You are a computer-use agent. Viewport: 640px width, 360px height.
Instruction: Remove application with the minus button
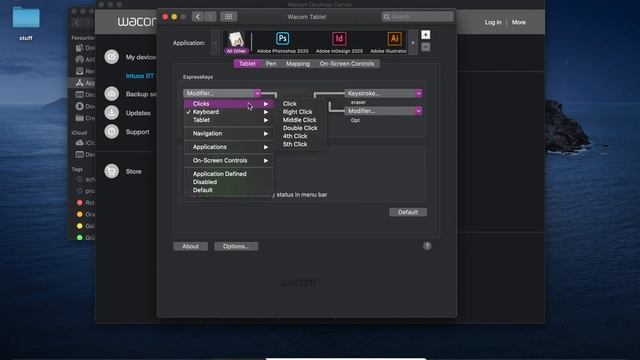(425, 47)
